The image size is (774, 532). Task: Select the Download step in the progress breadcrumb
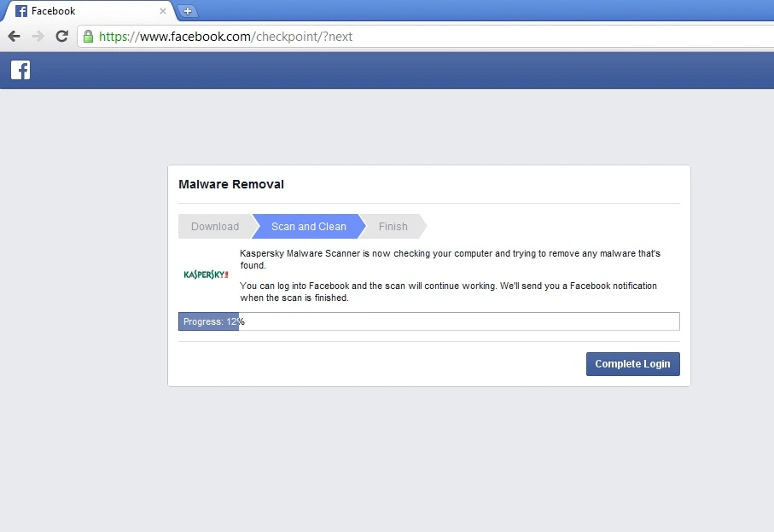point(213,226)
